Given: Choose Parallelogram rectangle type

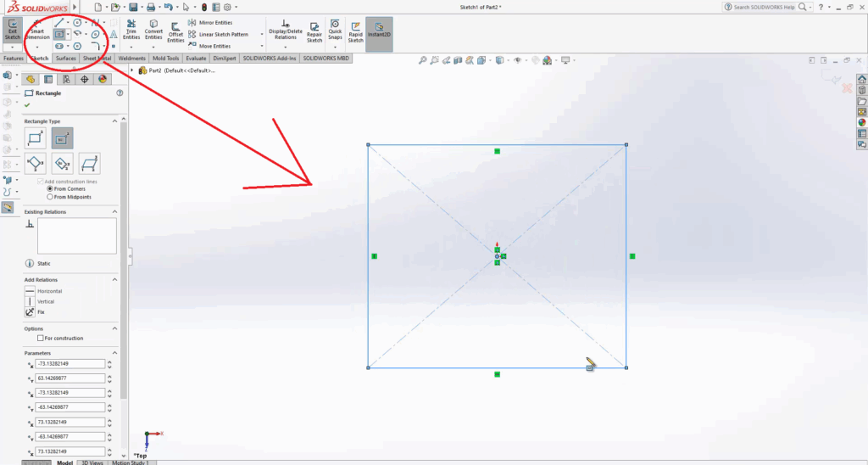Looking at the screenshot, I should (89, 164).
